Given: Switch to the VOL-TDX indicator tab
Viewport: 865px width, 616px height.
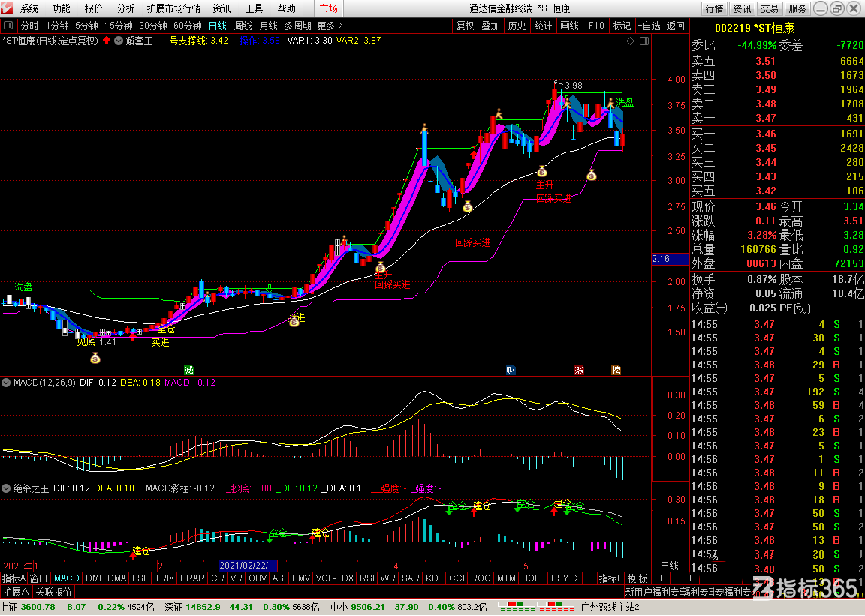Looking at the screenshot, I should pos(335,578).
